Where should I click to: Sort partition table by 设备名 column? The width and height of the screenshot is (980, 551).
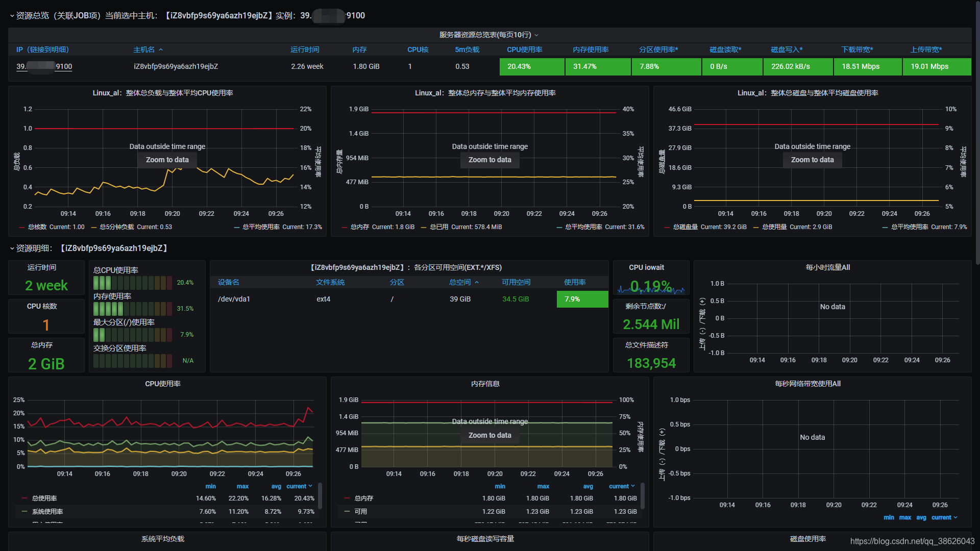(x=228, y=282)
